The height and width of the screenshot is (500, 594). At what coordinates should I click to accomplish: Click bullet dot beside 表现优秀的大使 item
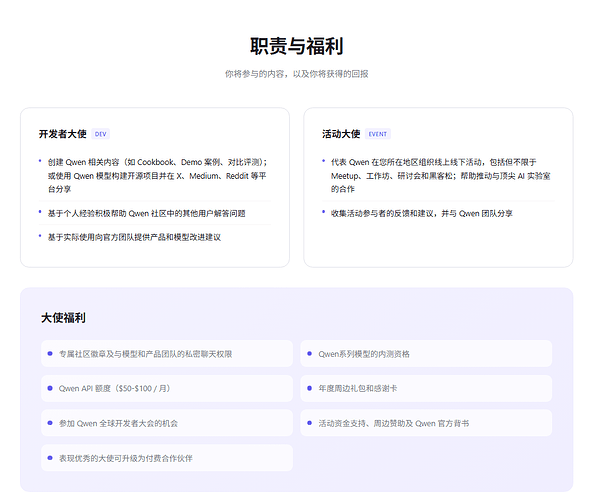point(50,458)
